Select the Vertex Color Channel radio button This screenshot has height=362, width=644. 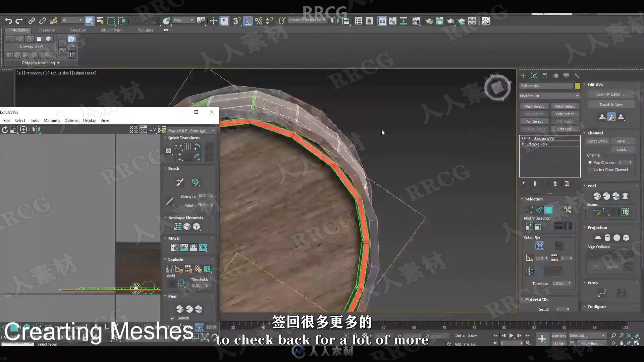590,170
